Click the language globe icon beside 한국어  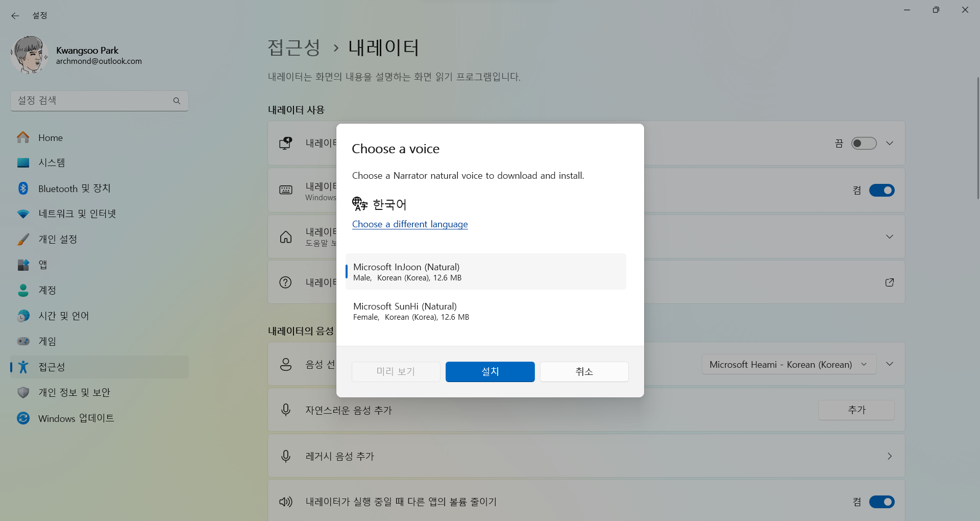pyautogui.click(x=360, y=204)
